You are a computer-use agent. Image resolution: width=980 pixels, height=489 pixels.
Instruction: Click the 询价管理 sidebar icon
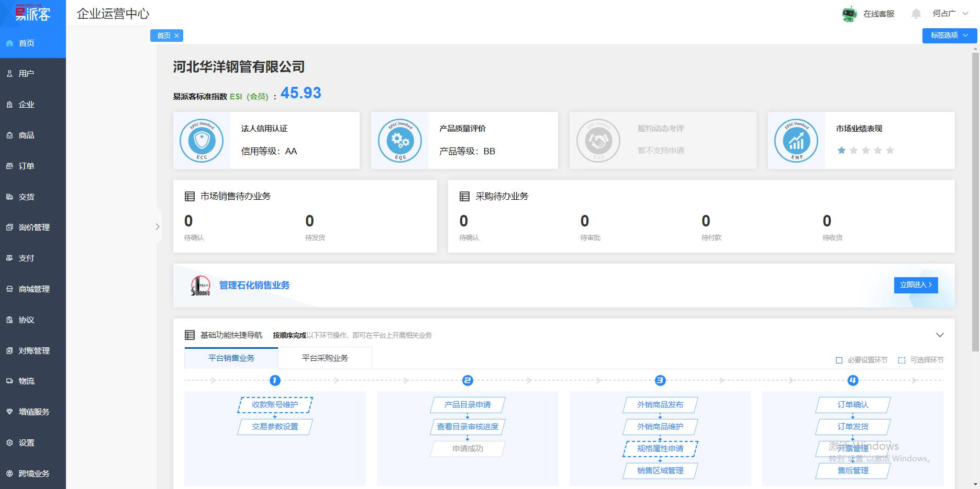[9, 228]
